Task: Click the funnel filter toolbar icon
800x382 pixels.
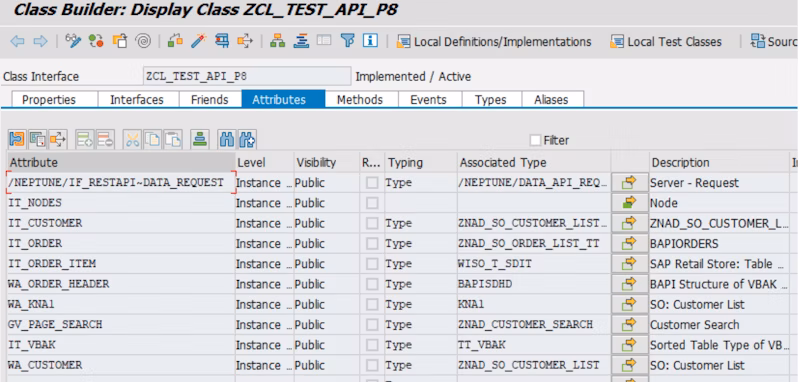Action: coord(347,41)
